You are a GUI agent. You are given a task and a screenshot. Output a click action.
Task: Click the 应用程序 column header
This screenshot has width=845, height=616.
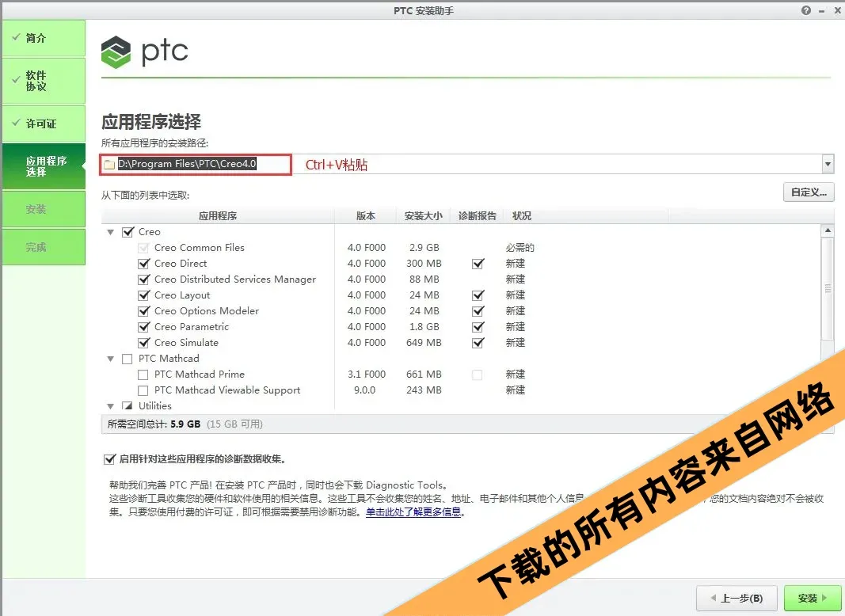pos(218,216)
